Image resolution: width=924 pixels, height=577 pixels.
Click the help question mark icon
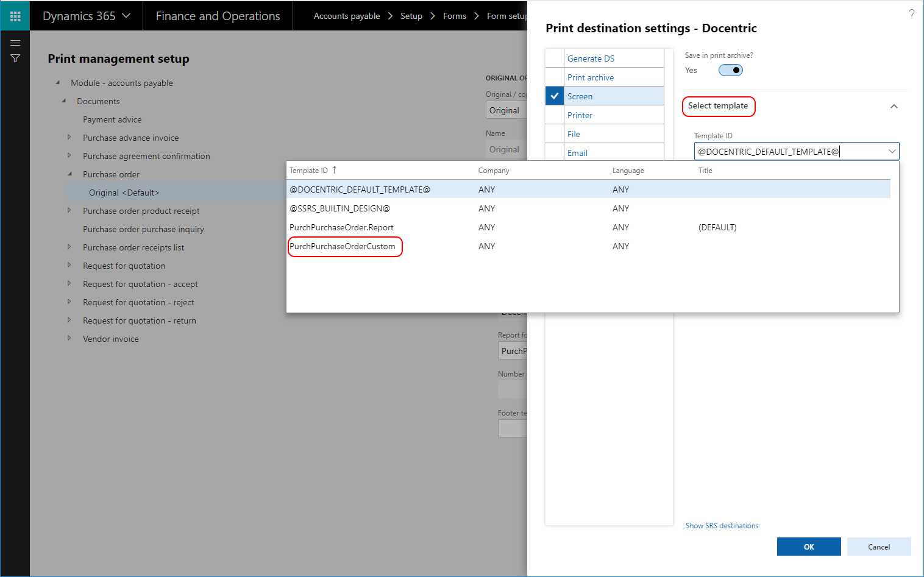coord(912,13)
